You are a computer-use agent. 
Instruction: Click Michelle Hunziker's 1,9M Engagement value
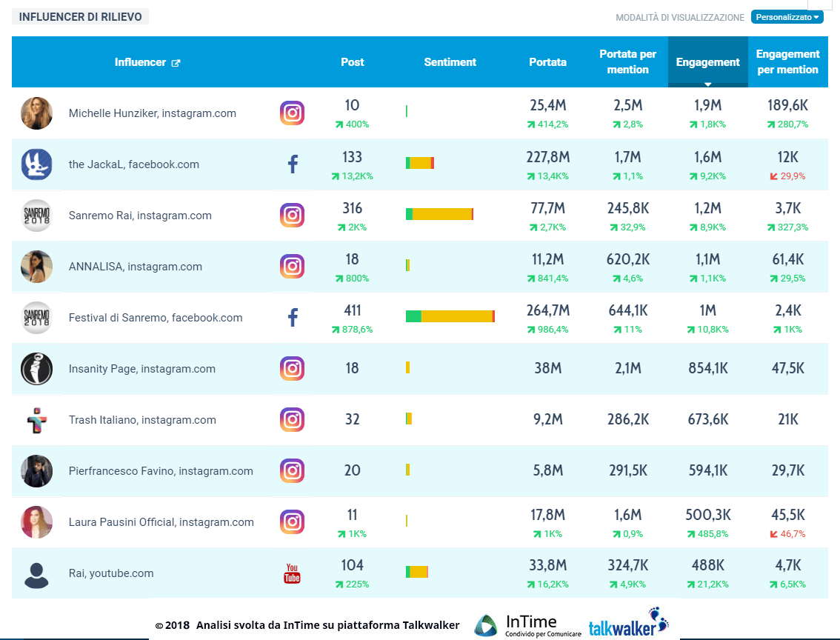pos(707,105)
